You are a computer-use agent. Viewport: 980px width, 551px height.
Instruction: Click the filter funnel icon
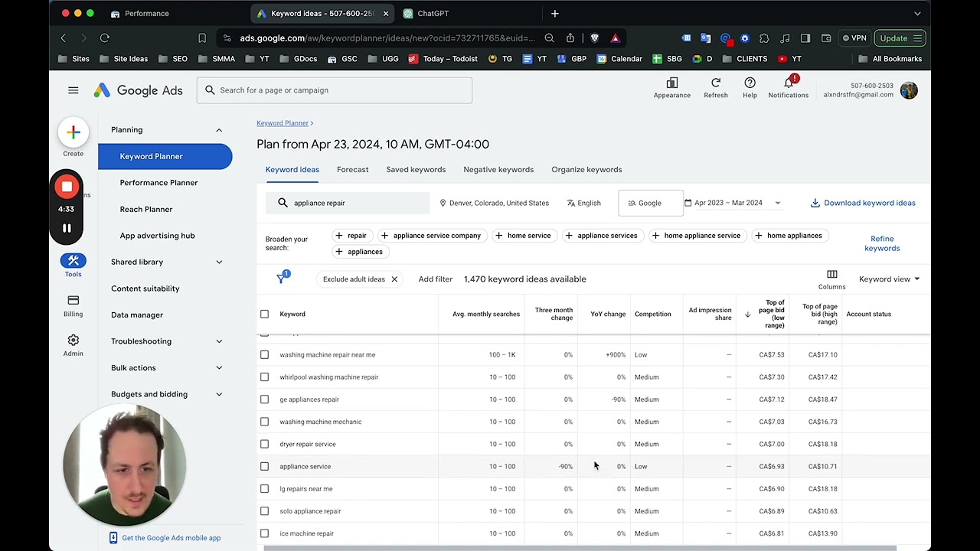coord(281,279)
